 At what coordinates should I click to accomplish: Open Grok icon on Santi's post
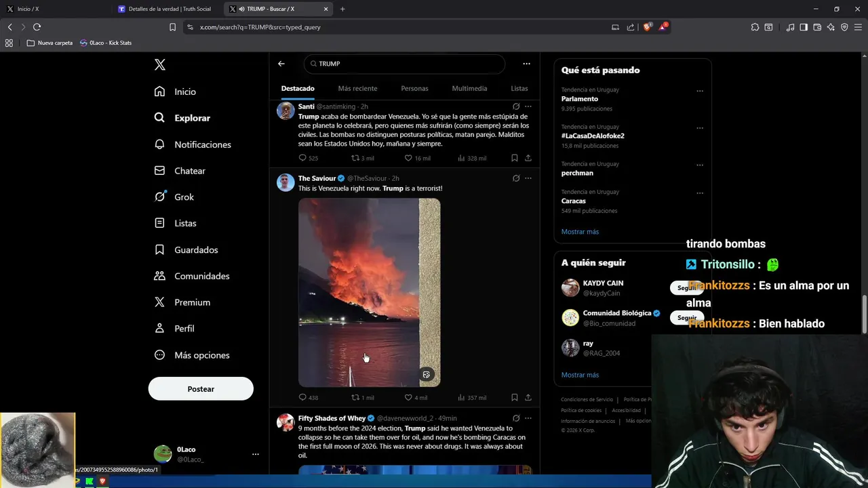pyautogui.click(x=516, y=106)
